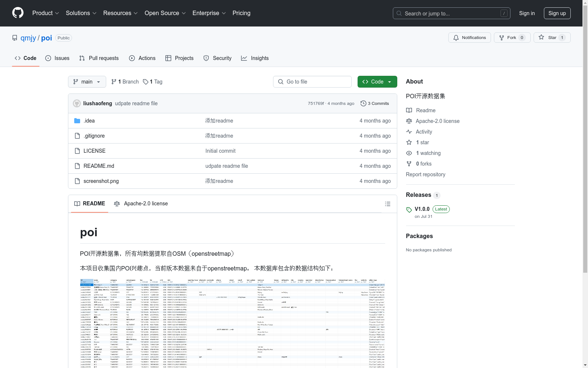Viewport: 588px width, 368px height.
Task: Switch to the Projects tab
Action: coord(179,58)
